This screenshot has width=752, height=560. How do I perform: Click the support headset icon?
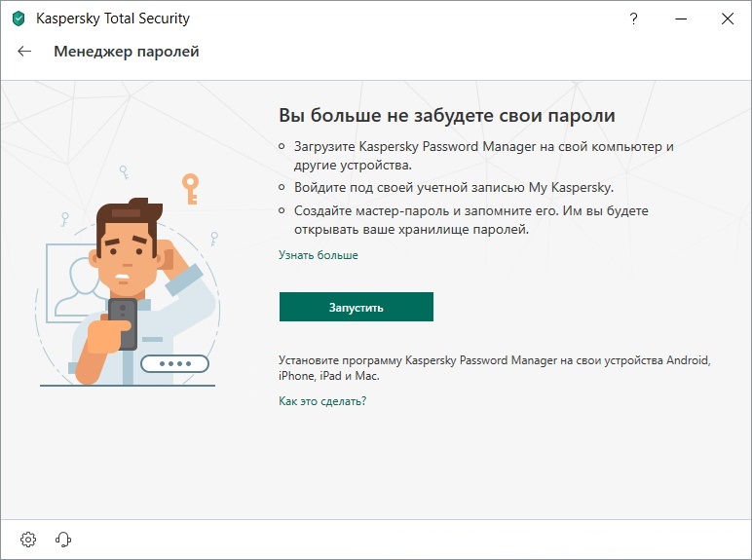(x=63, y=540)
